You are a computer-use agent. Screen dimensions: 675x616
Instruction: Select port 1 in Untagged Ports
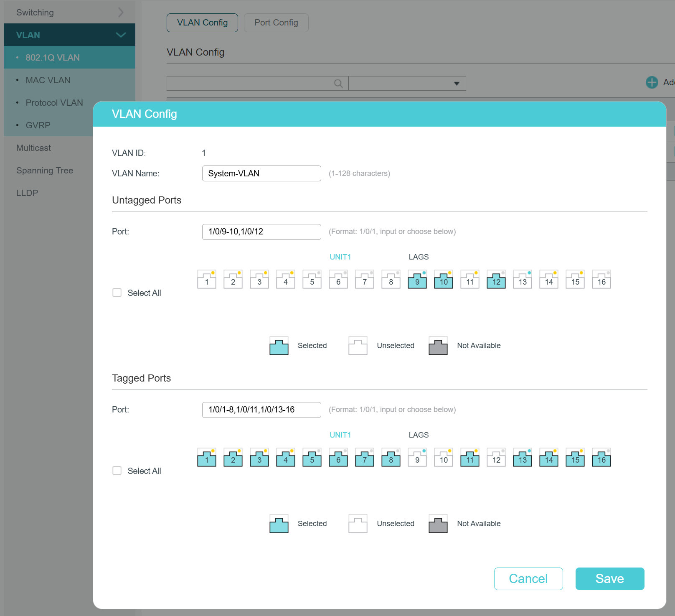coord(207,280)
